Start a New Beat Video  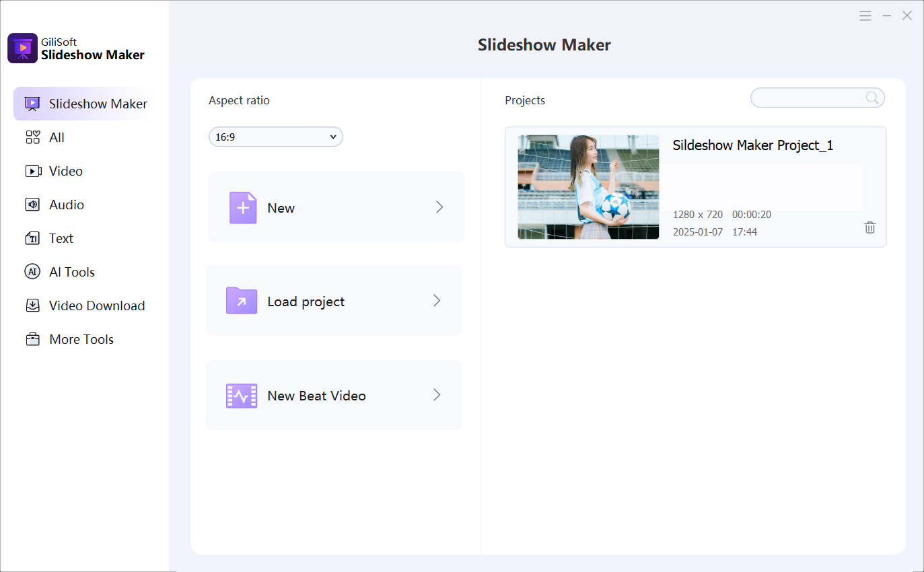click(x=334, y=395)
